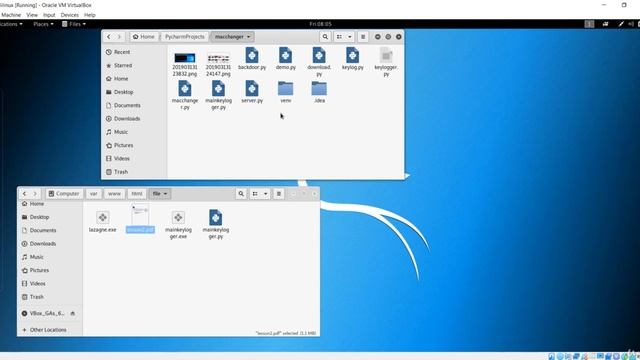
Task: Go forward in macchanger window
Action: [x=119, y=37]
